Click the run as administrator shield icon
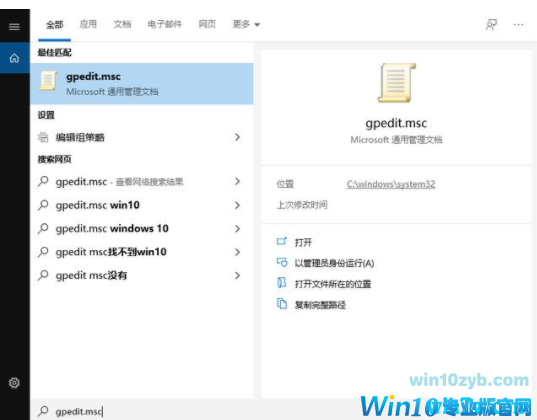Image resolution: width=537 pixels, height=420 pixels. [282, 262]
